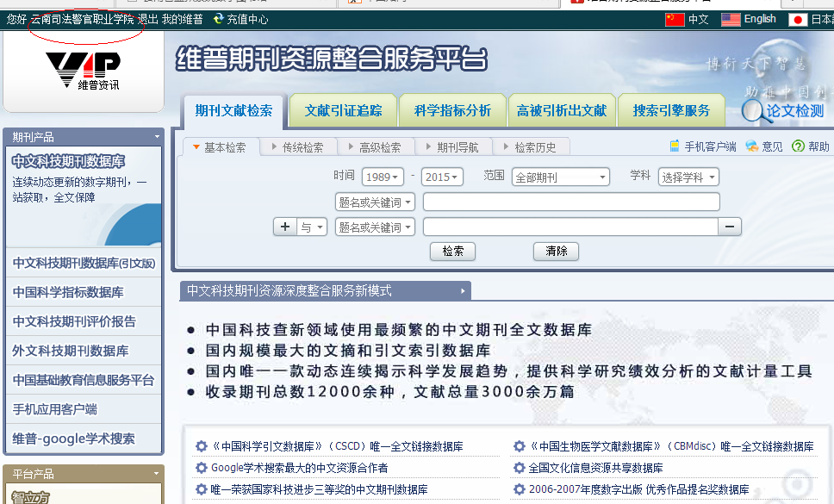Viewport: 834px width, 504px height.
Task: Switch to 高被引析出文献 tab
Action: (x=562, y=110)
